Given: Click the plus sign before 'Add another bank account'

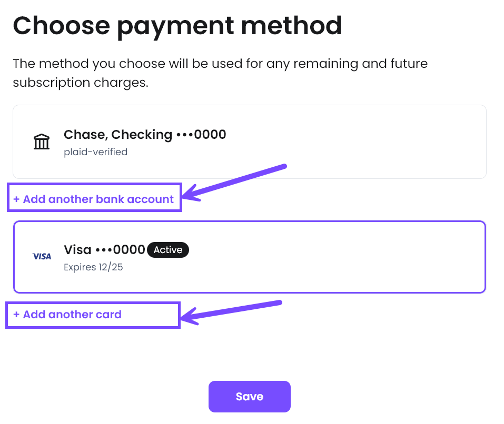Looking at the screenshot, I should [x=16, y=199].
